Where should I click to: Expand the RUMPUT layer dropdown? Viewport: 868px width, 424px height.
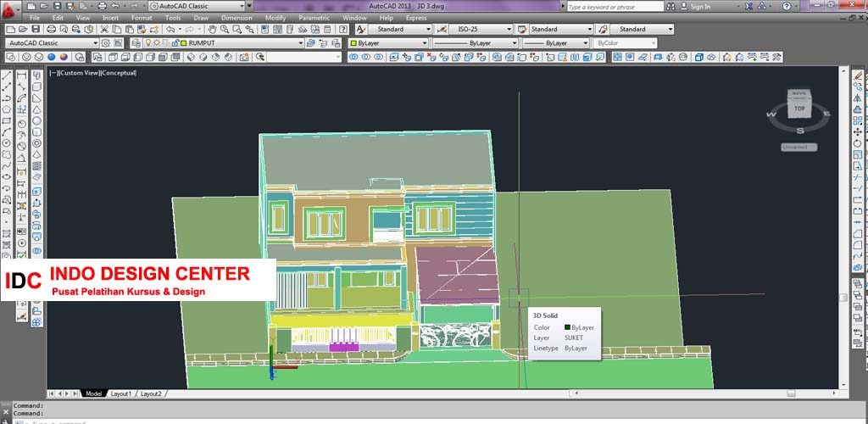[x=301, y=43]
